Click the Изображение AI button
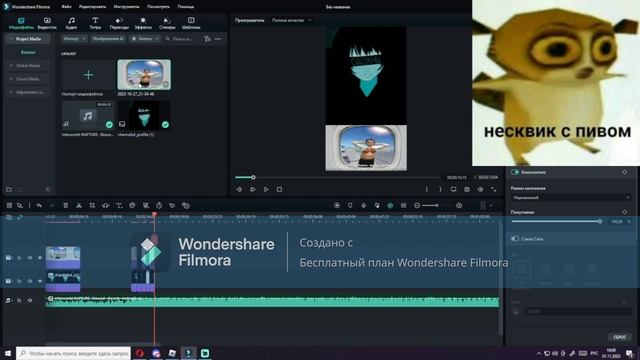This screenshot has width=640, height=360. click(108, 39)
